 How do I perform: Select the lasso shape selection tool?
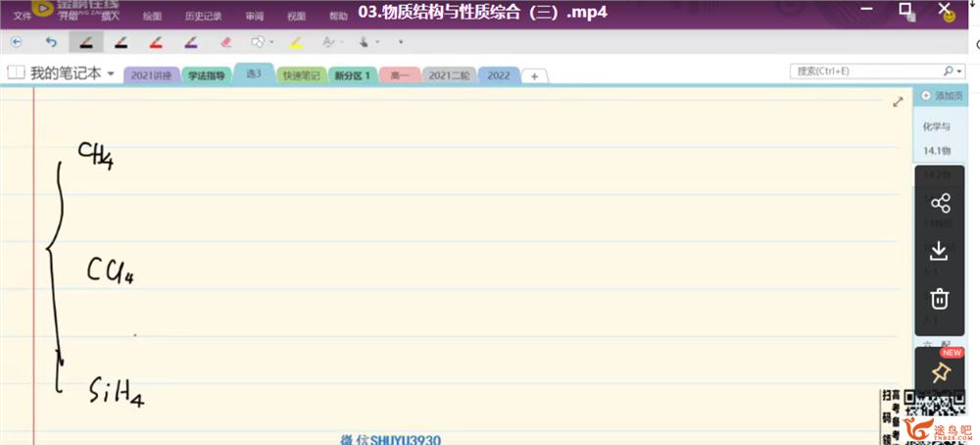258,42
